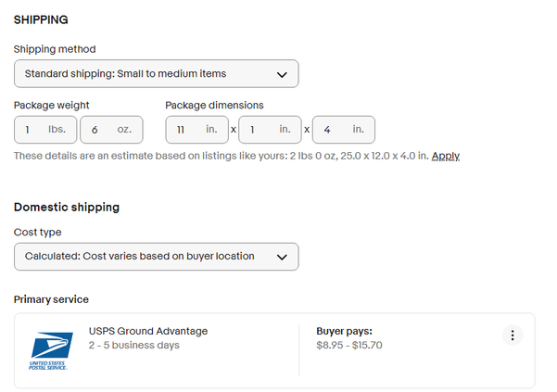The height and width of the screenshot is (392, 557).
Task: Click the USPS logo icon
Action: [x=52, y=350]
